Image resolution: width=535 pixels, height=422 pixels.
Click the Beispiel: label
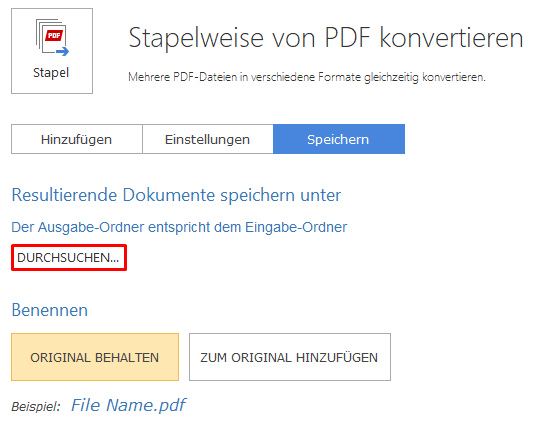[x=36, y=407]
